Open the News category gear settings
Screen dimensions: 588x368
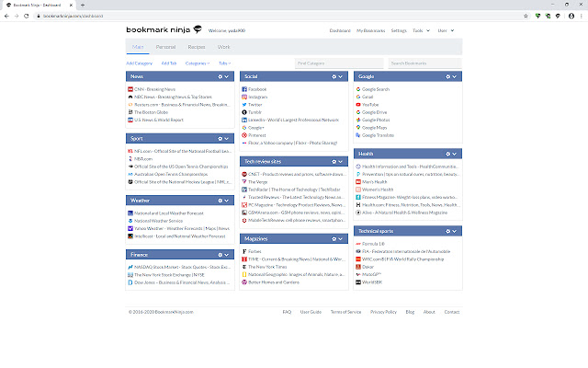(220, 76)
